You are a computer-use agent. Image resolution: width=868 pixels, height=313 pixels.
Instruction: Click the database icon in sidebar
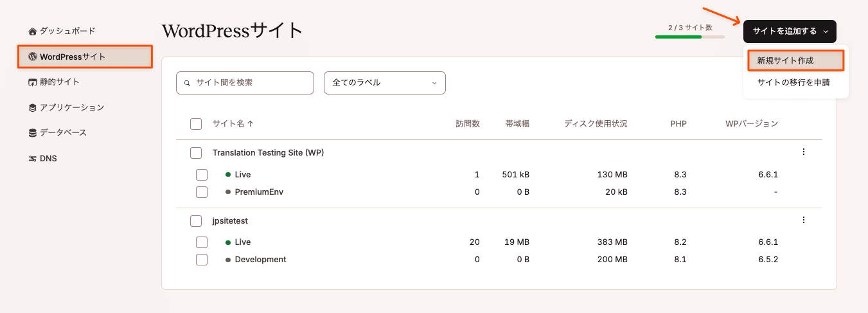click(33, 133)
